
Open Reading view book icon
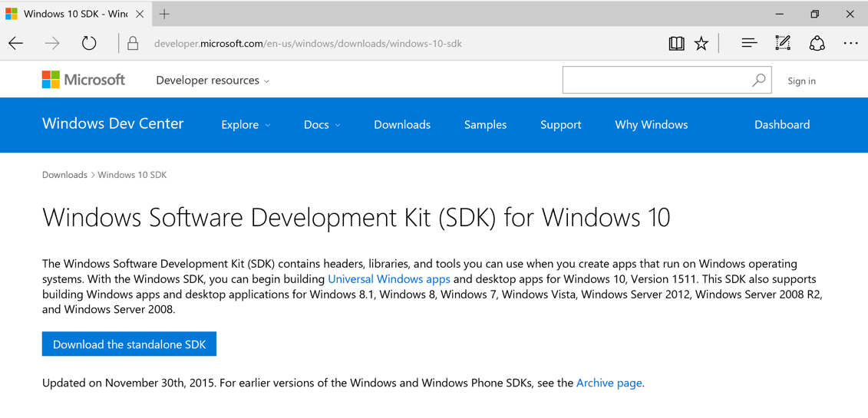(676, 44)
